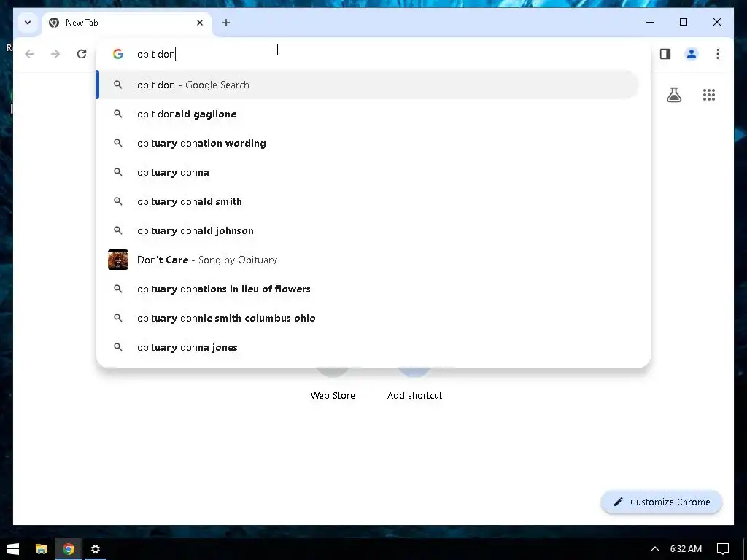Click the Don't Care album thumbnail
This screenshot has height=560, width=747.
(x=117, y=260)
